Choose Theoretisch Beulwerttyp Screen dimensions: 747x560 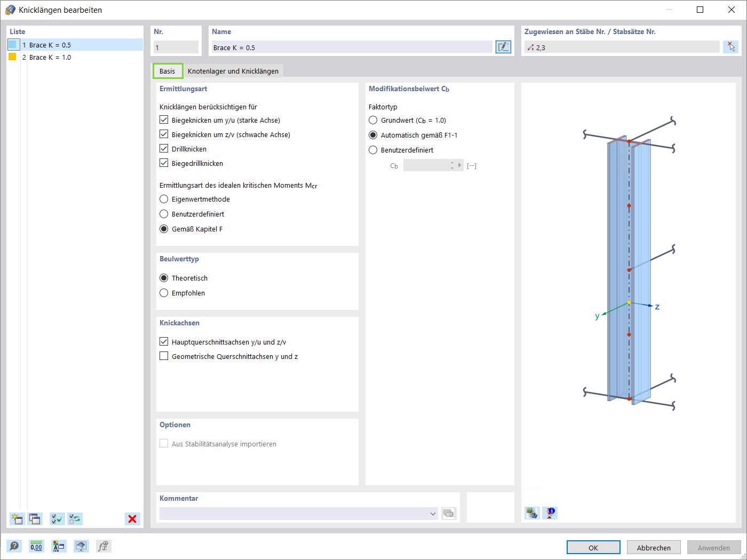coord(164,278)
